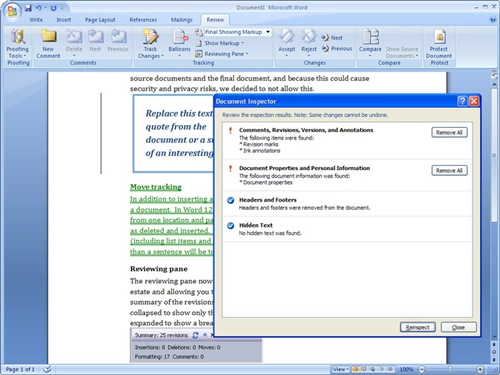
Task: Open the References tab
Action: coord(143,20)
